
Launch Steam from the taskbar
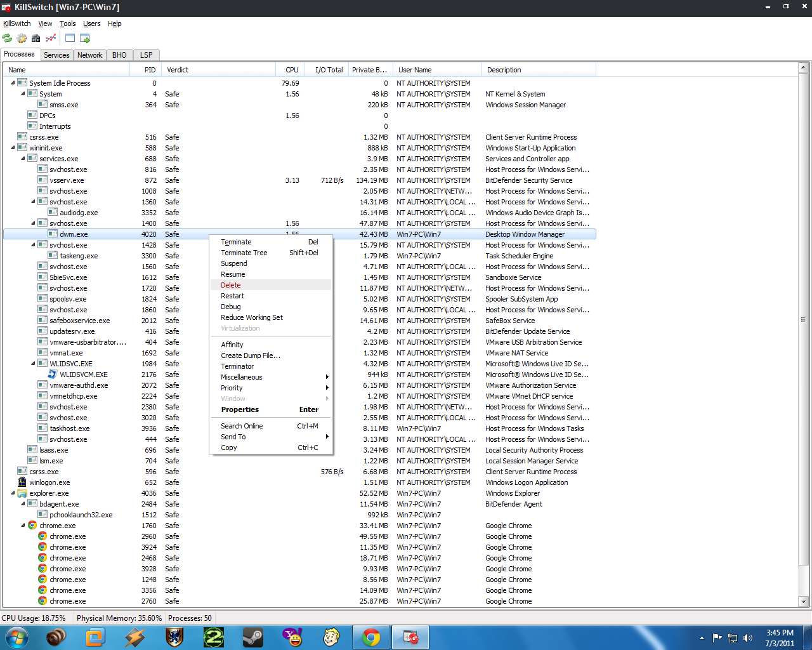(253, 637)
